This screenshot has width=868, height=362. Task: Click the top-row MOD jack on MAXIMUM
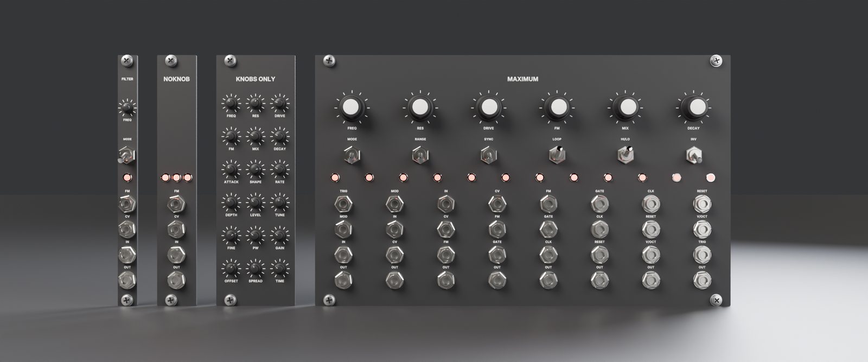pyautogui.click(x=394, y=204)
